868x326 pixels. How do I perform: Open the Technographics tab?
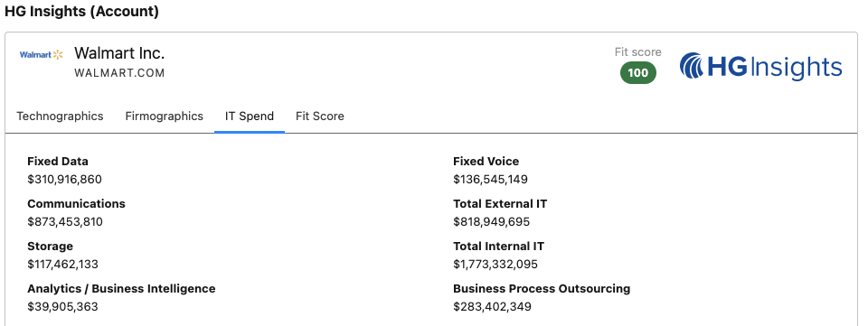click(60, 116)
